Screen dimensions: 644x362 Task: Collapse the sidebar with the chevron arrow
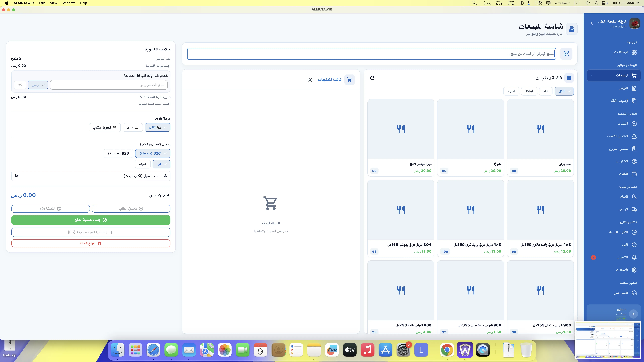(x=592, y=24)
